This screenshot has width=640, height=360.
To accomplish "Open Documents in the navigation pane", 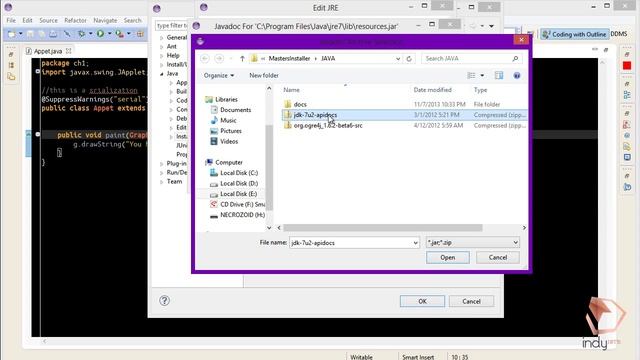I will (231, 110).
